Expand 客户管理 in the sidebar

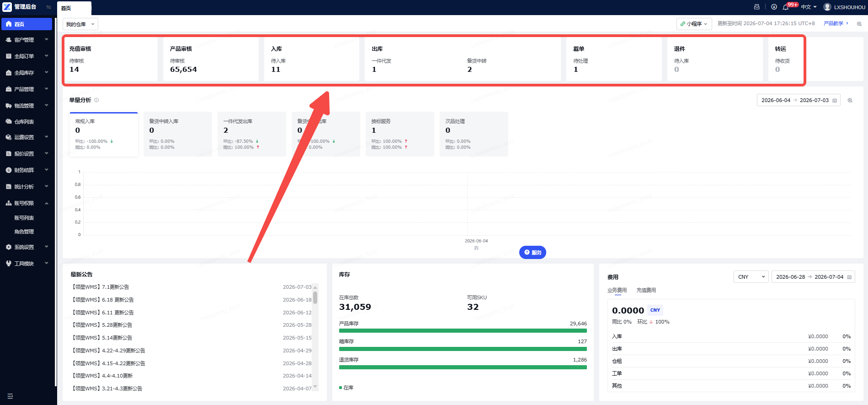tap(27, 40)
